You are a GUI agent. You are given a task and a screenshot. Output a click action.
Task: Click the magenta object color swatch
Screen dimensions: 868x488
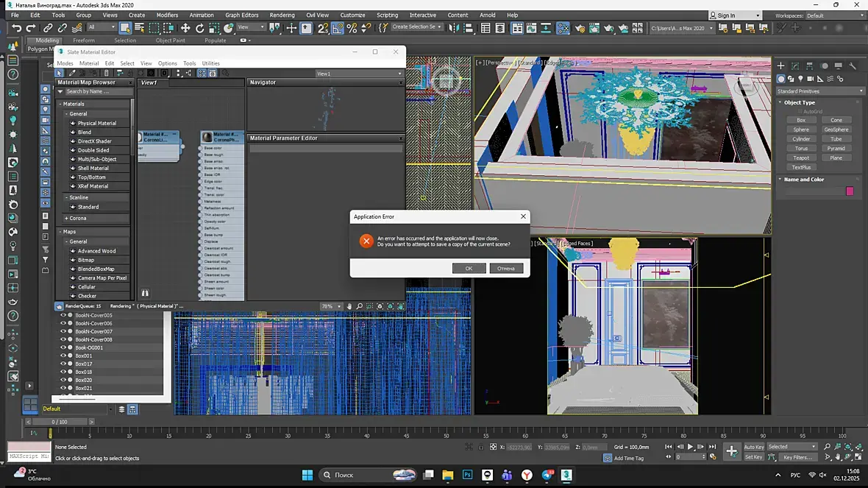point(850,191)
